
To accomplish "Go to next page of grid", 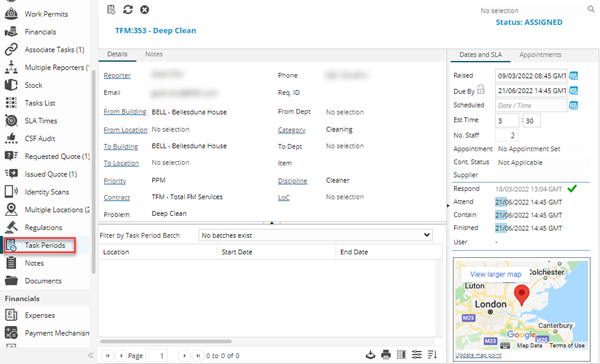I will click(184, 356).
